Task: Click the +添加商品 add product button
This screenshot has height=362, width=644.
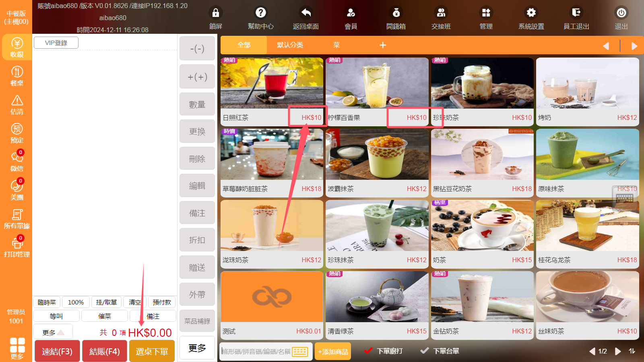Action: (x=333, y=352)
